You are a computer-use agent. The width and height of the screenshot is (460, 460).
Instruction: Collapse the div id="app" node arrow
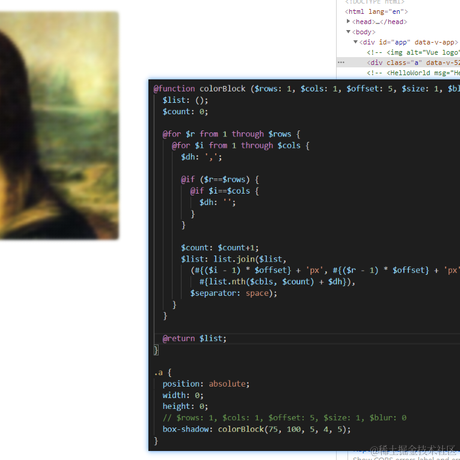[x=355, y=42]
